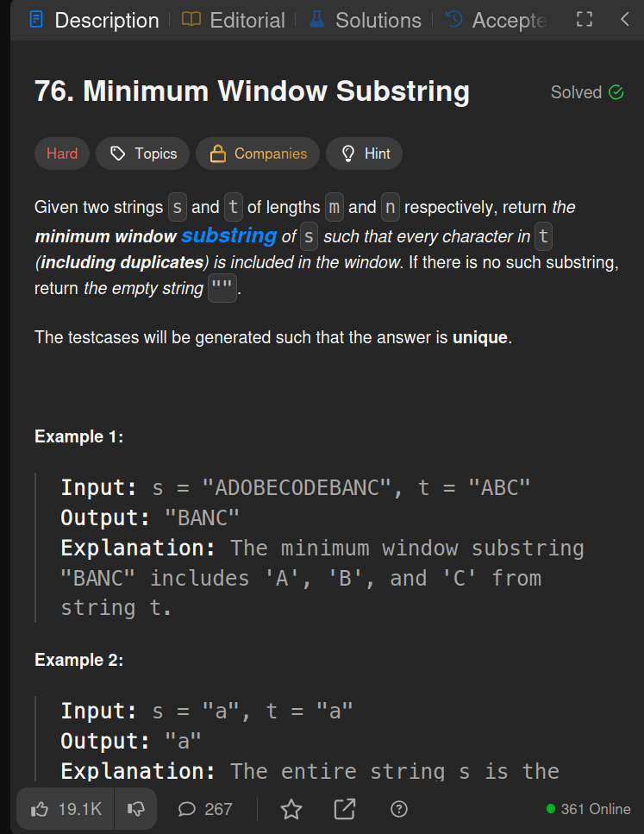Expand the Companies locked button
This screenshot has height=834, width=644.
[x=258, y=154]
